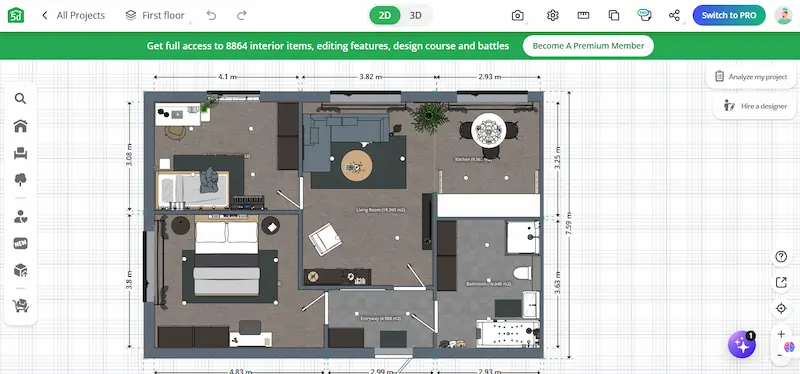Open the purple AI sparkle assistant button
This screenshot has width=800, height=374.
click(x=742, y=345)
